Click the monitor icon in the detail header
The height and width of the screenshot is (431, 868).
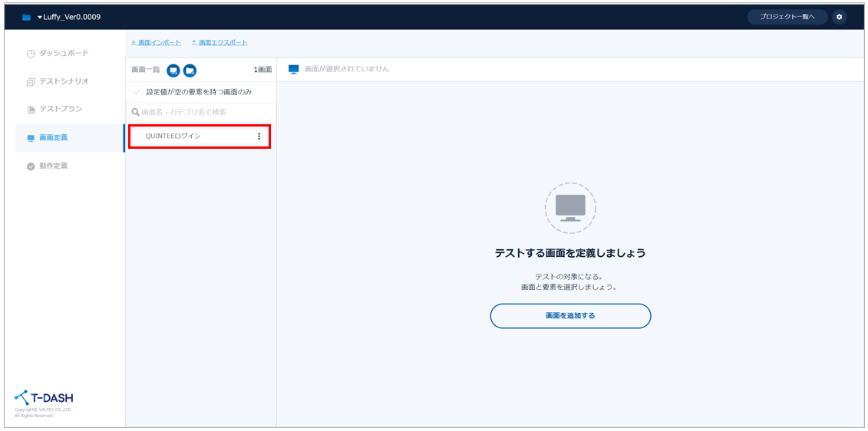(x=293, y=69)
